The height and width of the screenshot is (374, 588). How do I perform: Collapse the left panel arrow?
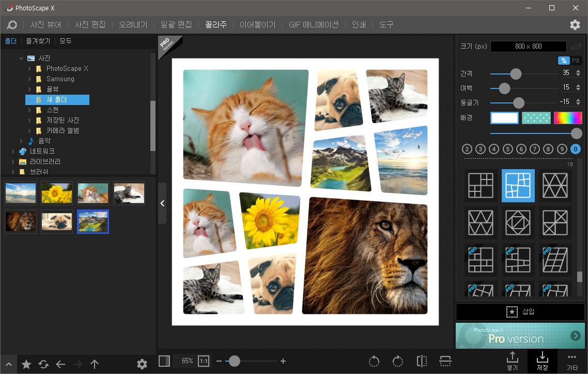coord(162,203)
